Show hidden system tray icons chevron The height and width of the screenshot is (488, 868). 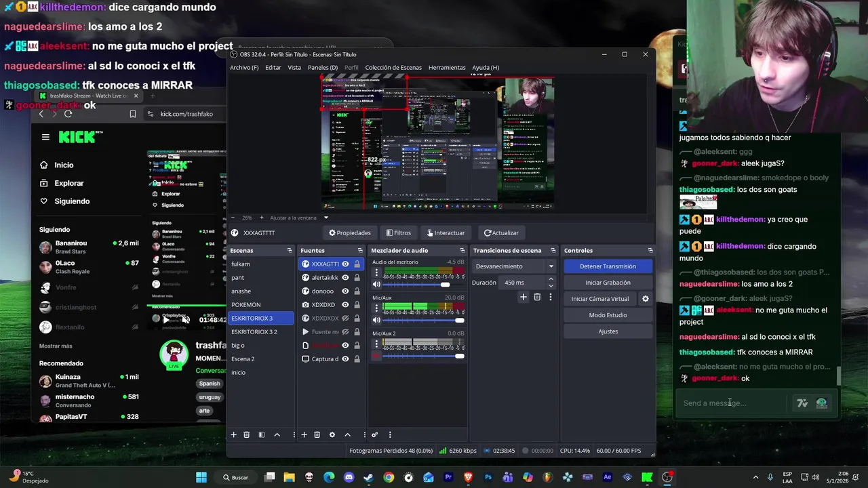pos(755,477)
